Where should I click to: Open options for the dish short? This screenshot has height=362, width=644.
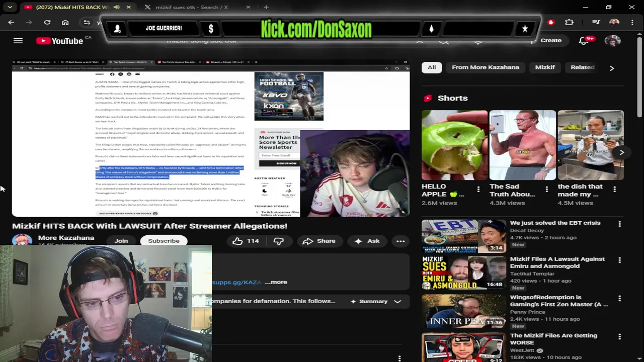click(x=614, y=190)
